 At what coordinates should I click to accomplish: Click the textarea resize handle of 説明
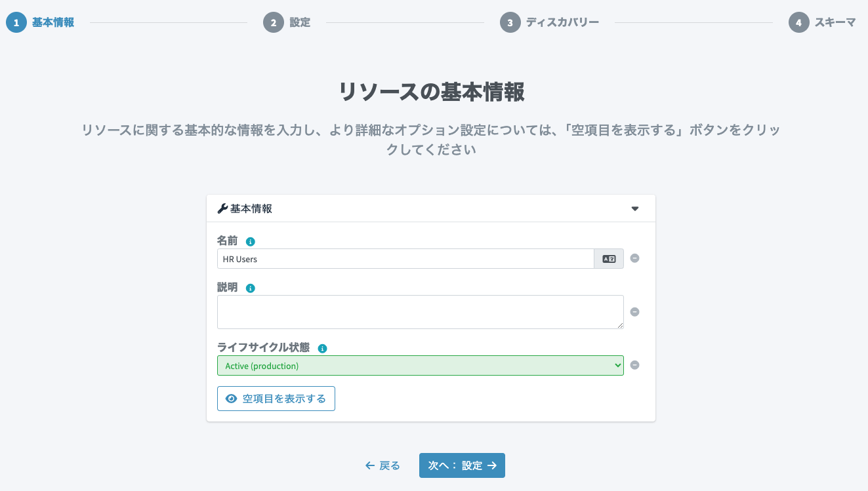pos(620,325)
